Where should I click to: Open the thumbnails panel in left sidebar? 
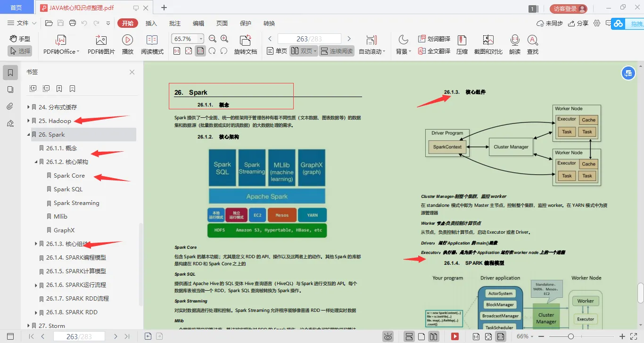point(10,90)
